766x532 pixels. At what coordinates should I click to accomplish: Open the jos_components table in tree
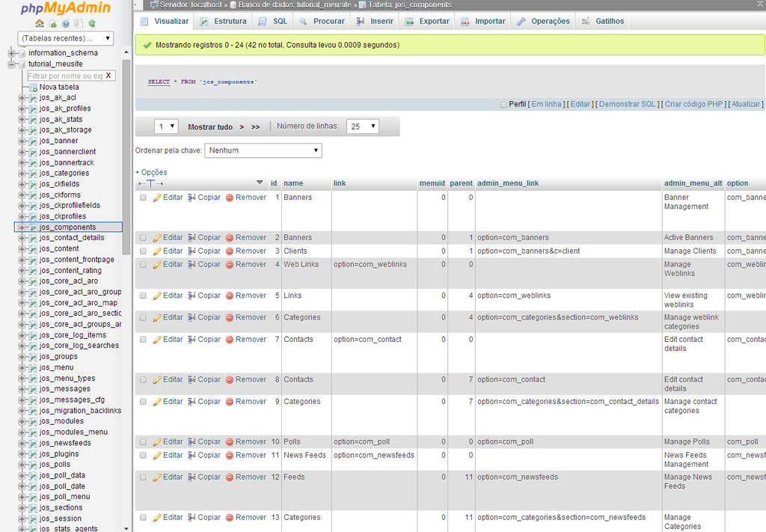(x=67, y=227)
